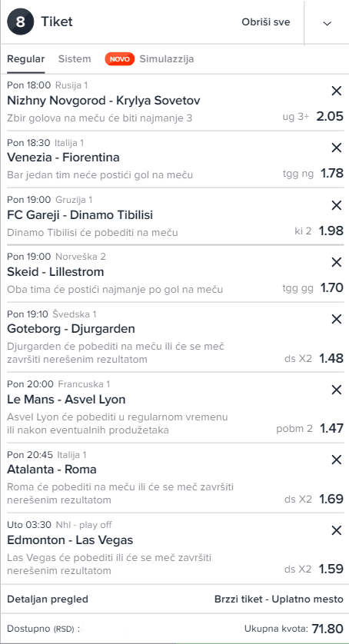Remove Edmonton - Las Vegas bet

tap(336, 530)
